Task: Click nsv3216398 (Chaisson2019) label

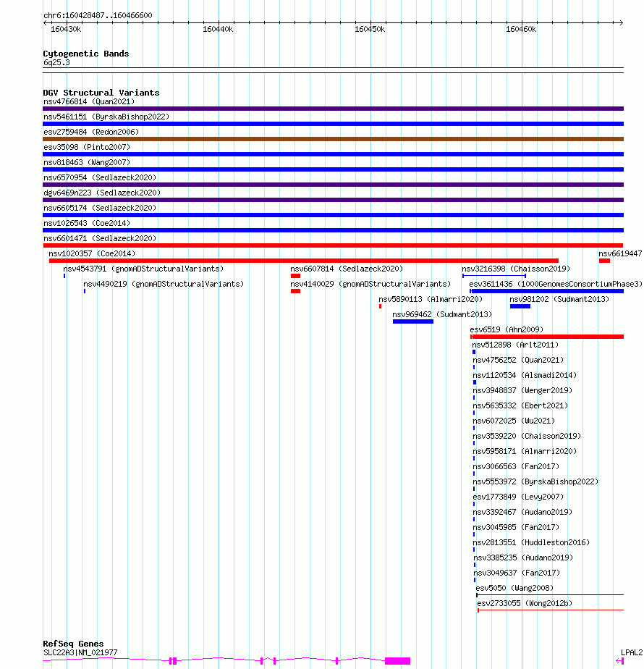Action: pos(516,269)
